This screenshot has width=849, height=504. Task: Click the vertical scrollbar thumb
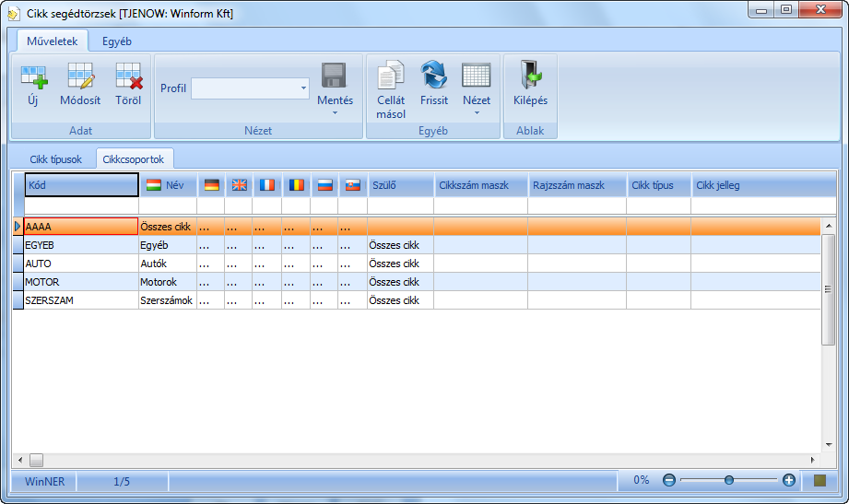point(828,289)
